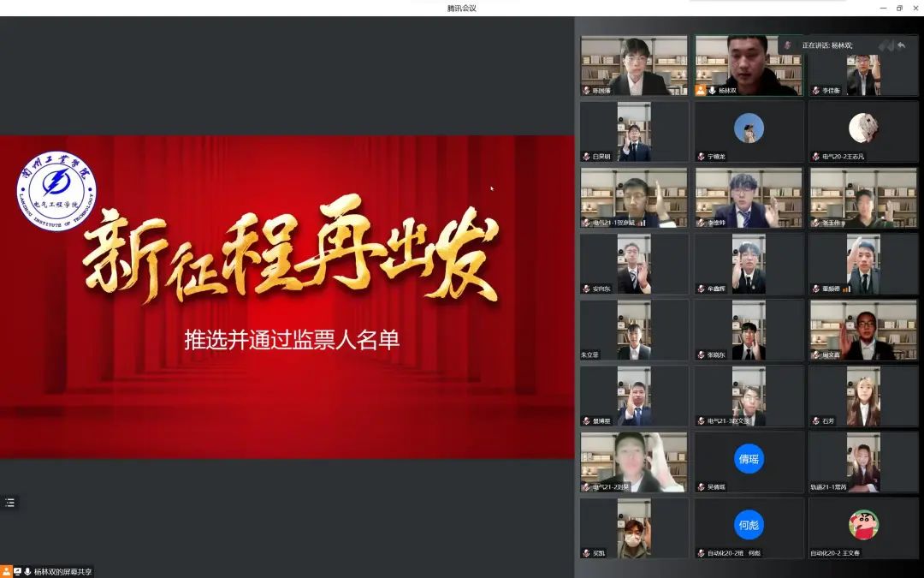Click the cartoon avatar of 自动化20-2 王文春

click(863, 525)
